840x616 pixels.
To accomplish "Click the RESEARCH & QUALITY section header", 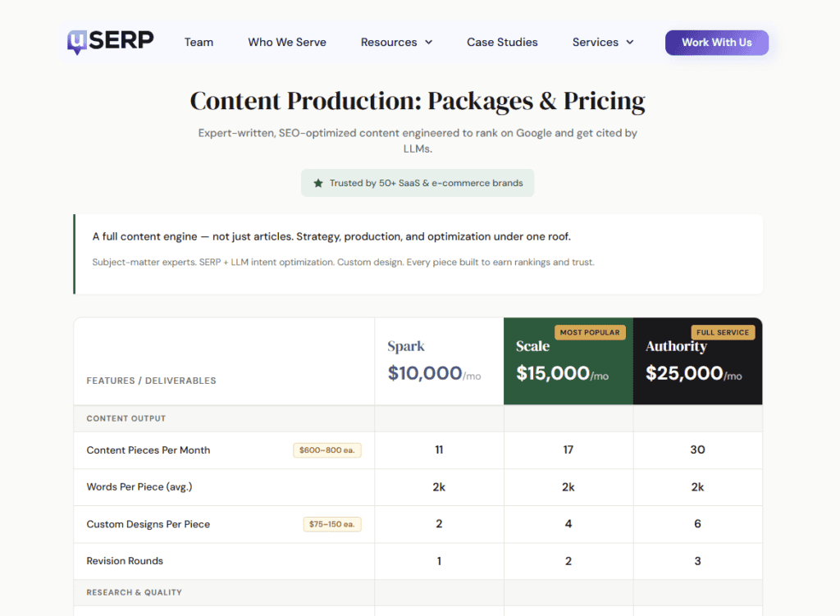I will click(x=135, y=592).
